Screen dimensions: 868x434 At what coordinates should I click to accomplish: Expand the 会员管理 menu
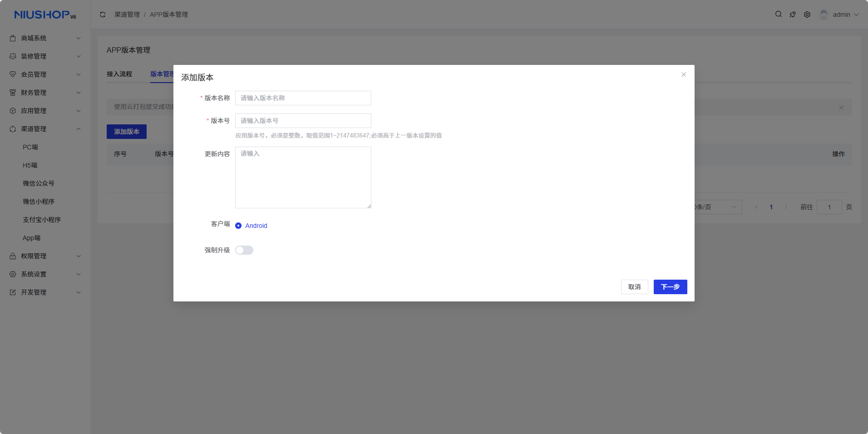79,74
